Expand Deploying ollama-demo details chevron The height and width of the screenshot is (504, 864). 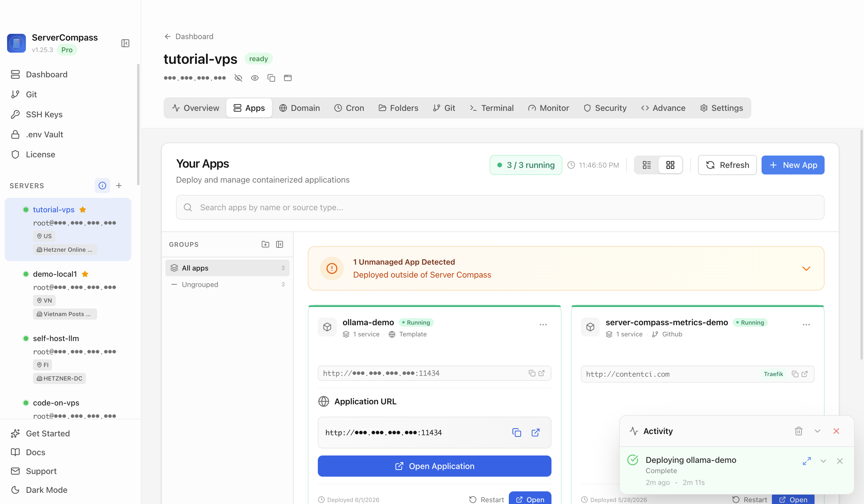(823, 461)
